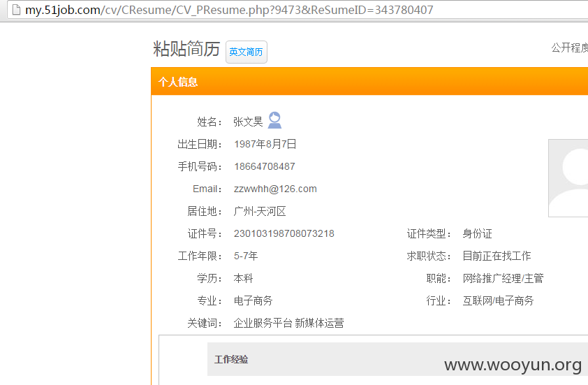The image size is (588, 385).
Task: Click the page icon in address bar
Action: pos(16,10)
